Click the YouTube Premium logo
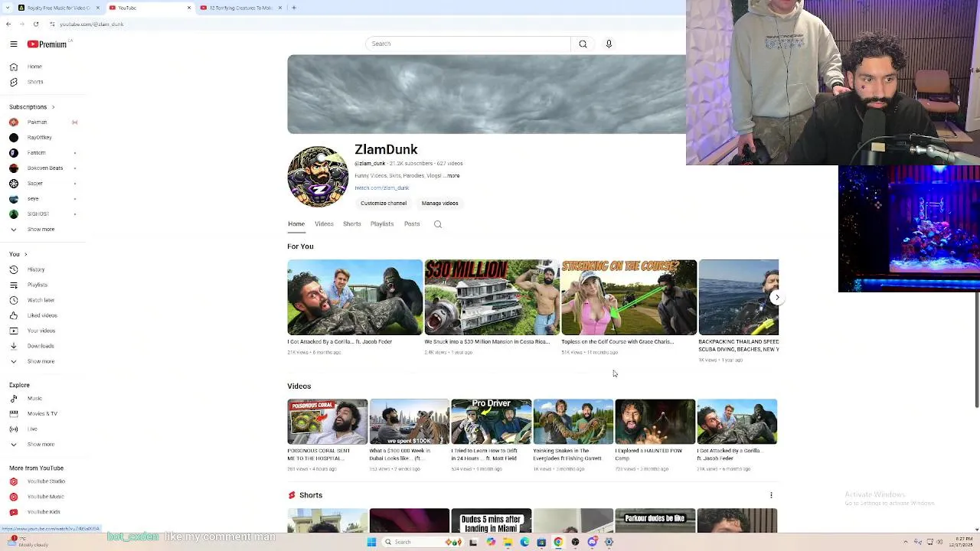Viewport: 980px width, 551px height. point(47,44)
